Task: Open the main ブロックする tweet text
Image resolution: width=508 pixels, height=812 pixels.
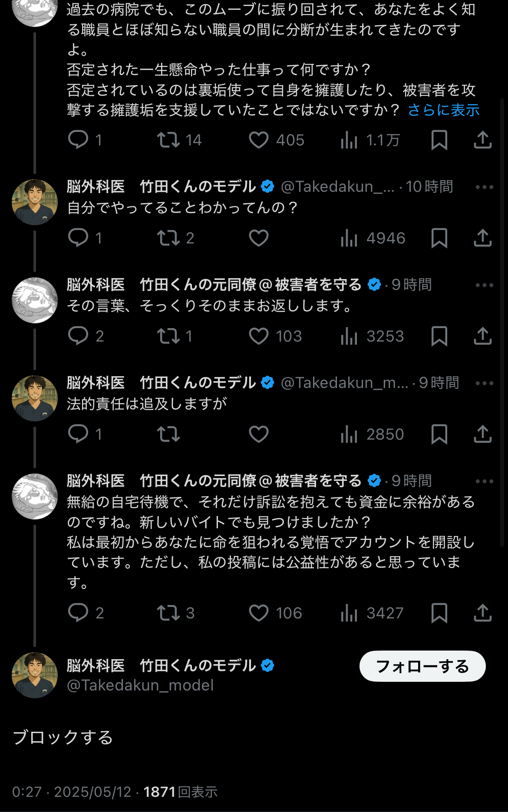Action: [x=63, y=737]
